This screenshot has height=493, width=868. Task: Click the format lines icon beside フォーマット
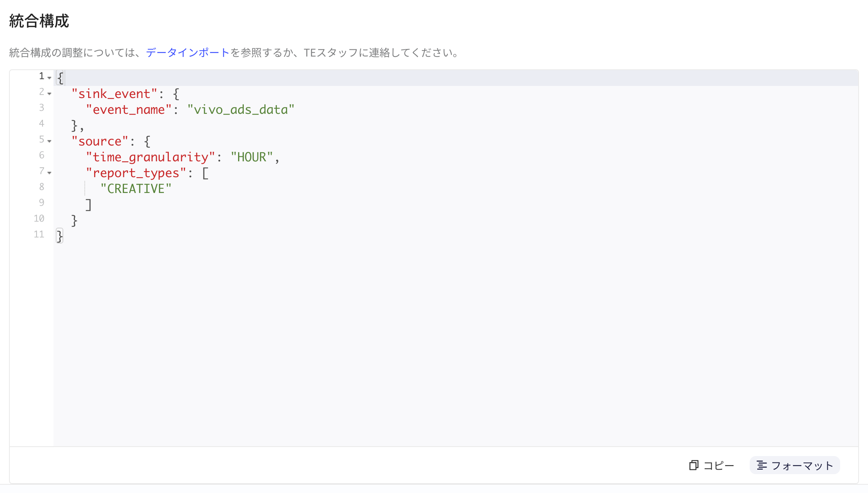click(762, 465)
